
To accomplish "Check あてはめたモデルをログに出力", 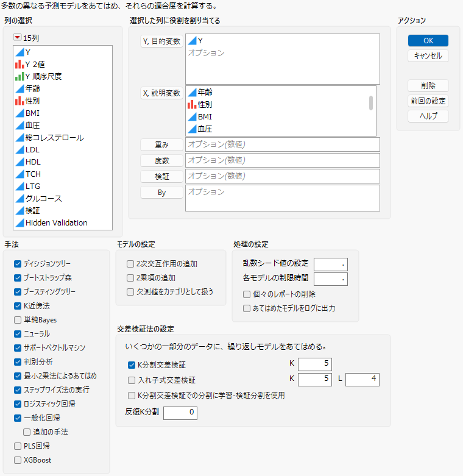I will pos(247,308).
